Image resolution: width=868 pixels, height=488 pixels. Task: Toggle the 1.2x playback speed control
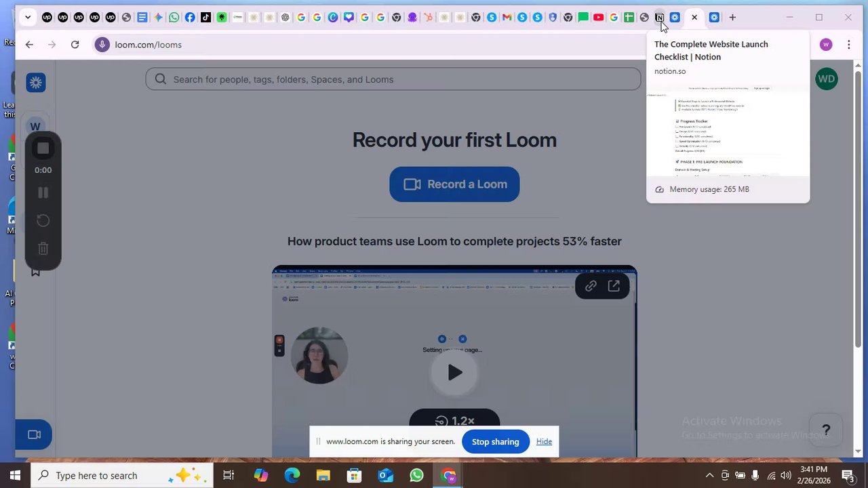(x=454, y=421)
